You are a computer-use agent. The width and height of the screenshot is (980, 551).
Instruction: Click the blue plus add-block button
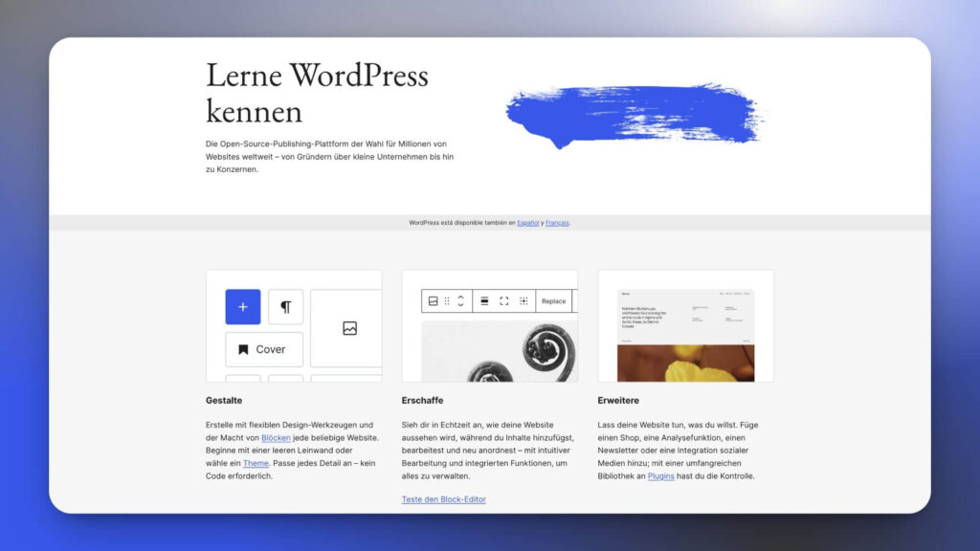pyautogui.click(x=242, y=307)
